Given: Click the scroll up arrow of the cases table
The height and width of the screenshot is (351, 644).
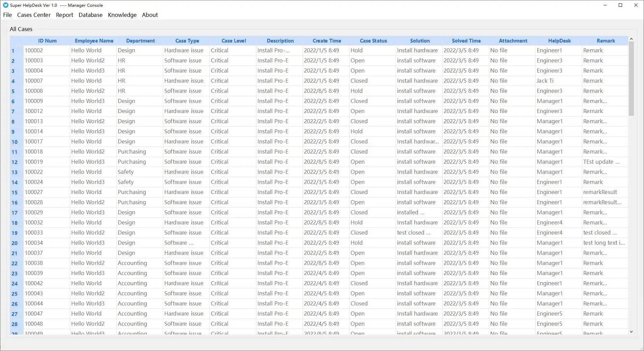Looking at the screenshot, I should pyautogui.click(x=631, y=39).
